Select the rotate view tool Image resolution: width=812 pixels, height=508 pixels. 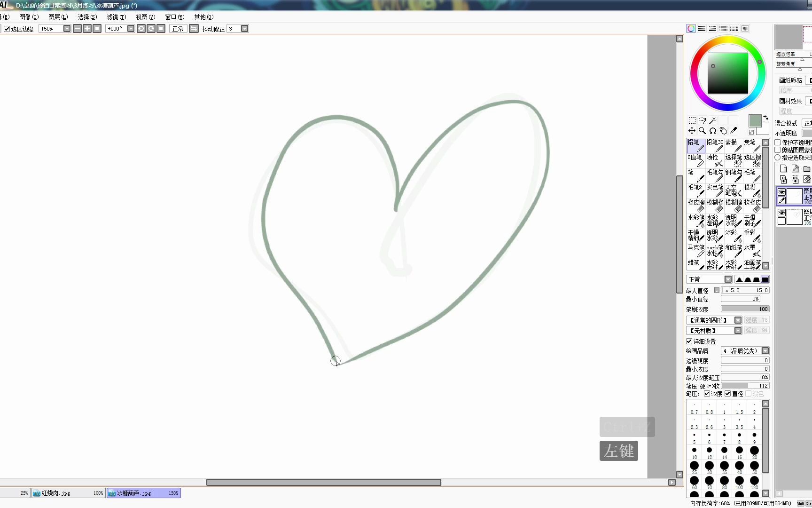coord(712,131)
